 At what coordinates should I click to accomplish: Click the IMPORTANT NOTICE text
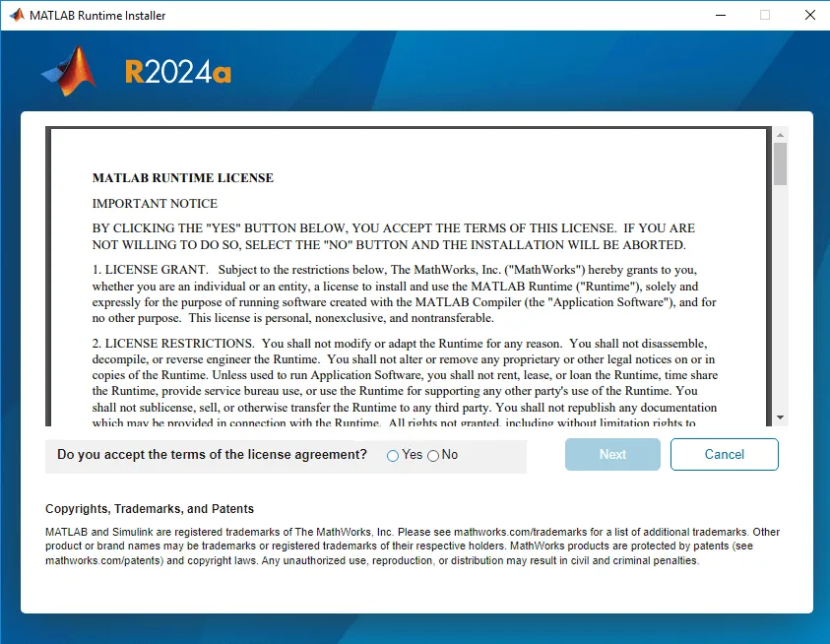pyautogui.click(x=155, y=204)
